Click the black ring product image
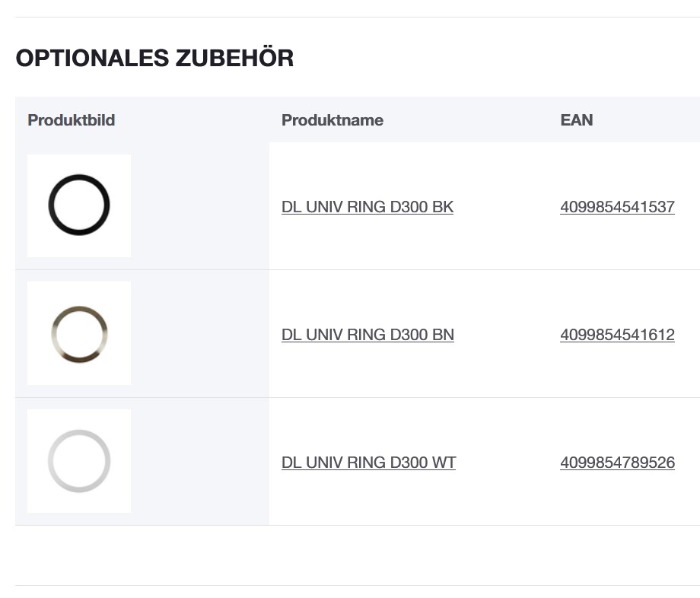700x598 pixels. click(79, 205)
